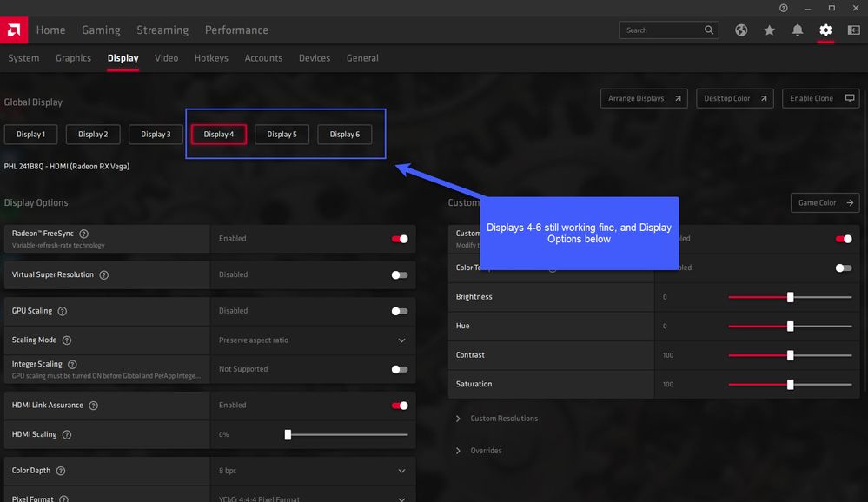868x502 pixels.
Task: Turn off the Custom Color toggle
Action: [x=844, y=239]
